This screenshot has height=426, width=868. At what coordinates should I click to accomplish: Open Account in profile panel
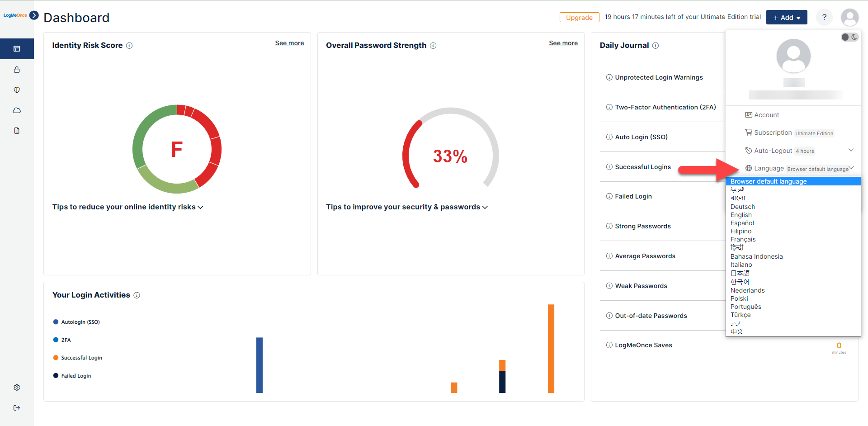[762, 115]
